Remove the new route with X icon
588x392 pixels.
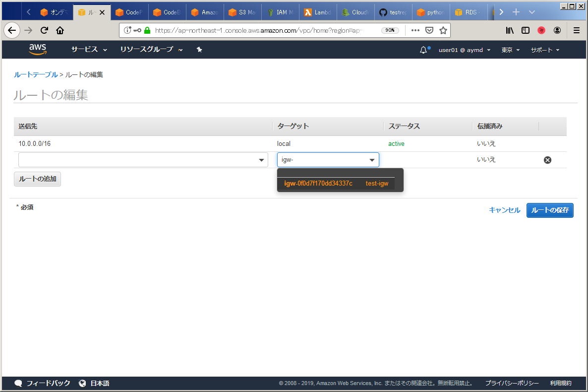pyautogui.click(x=547, y=160)
